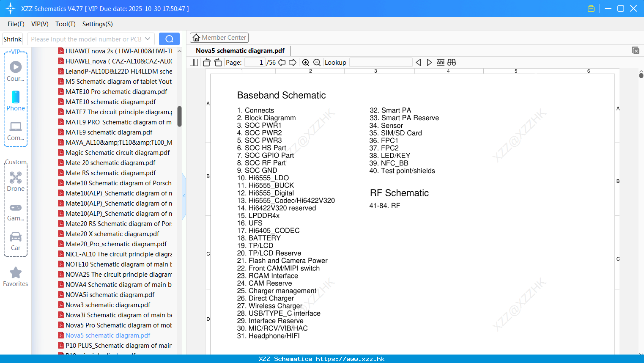The image size is (644, 363).
Task: Click the Shrink button
Action: [x=13, y=39]
